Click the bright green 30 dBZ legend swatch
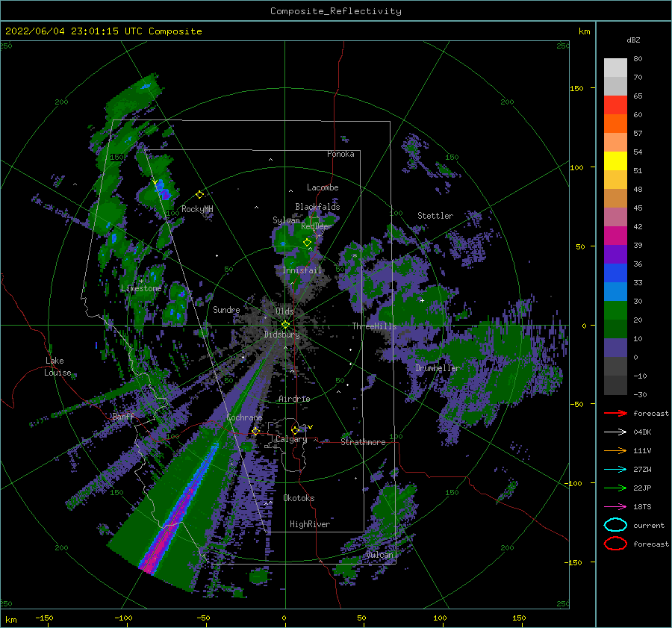 615,310
